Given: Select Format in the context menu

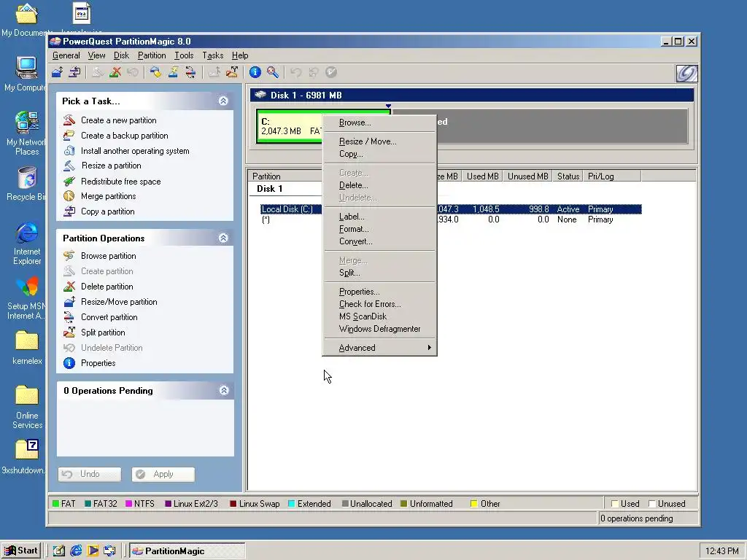Looking at the screenshot, I should [379, 229].
